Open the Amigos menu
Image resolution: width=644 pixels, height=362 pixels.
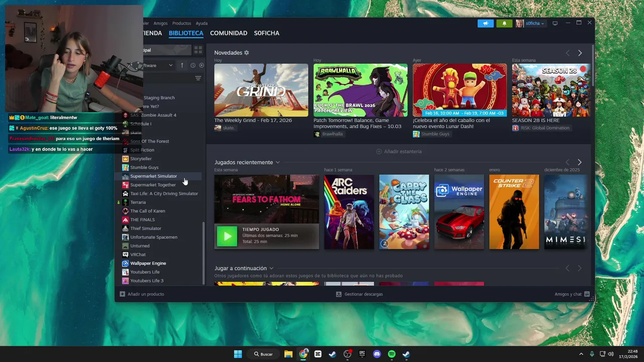click(x=160, y=23)
